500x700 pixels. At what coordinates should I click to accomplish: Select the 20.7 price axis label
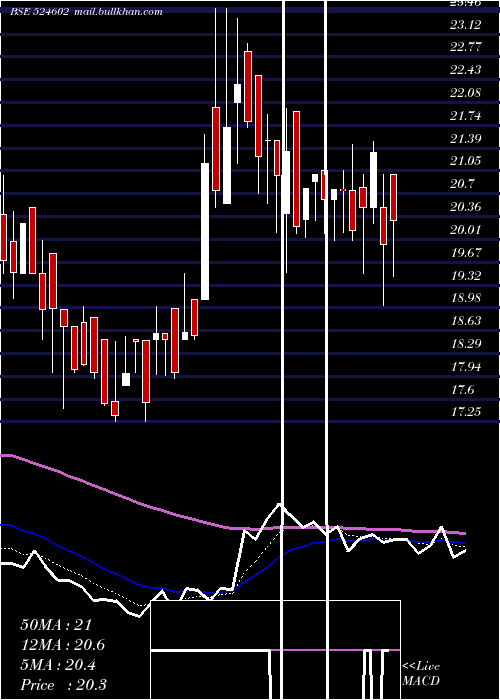[x=462, y=184]
